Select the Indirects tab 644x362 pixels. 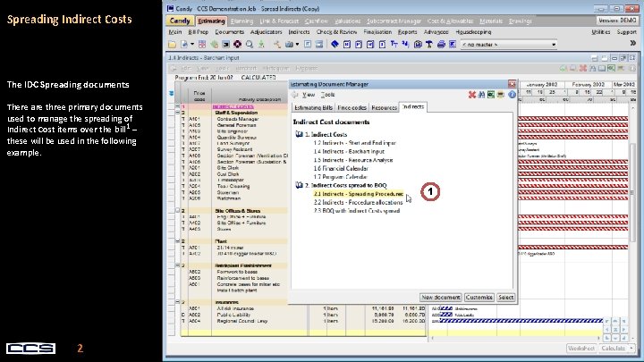pos(413,106)
